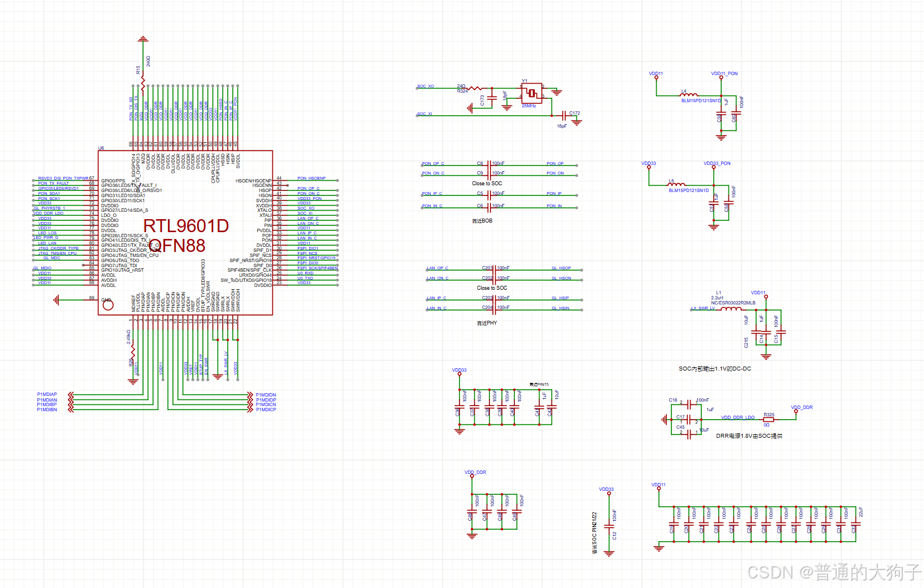Click the FSPI_SCK/SPIF4BEN net label
This screenshot has width=924, height=588.
click(318, 268)
